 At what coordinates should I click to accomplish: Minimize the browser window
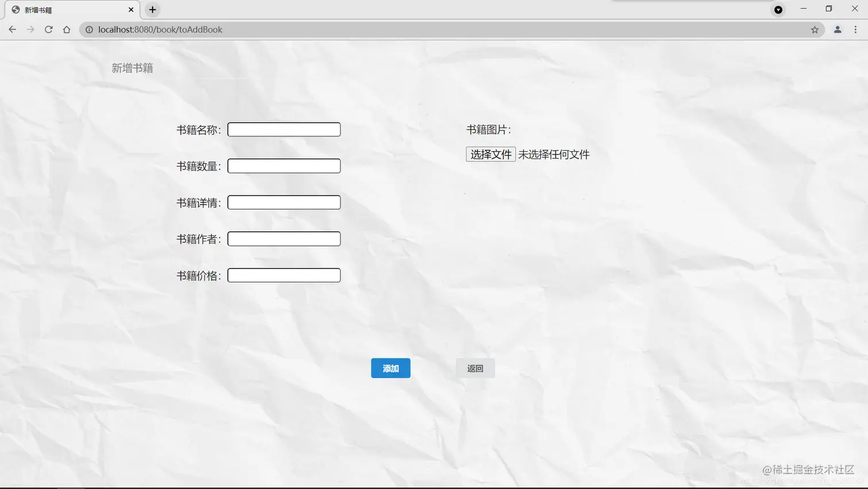pyautogui.click(x=804, y=9)
